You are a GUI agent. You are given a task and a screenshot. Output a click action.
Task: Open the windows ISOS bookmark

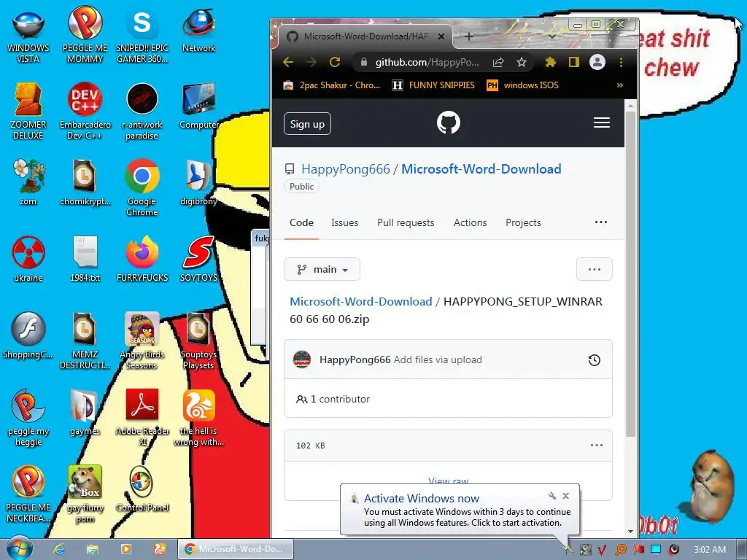click(x=522, y=85)
